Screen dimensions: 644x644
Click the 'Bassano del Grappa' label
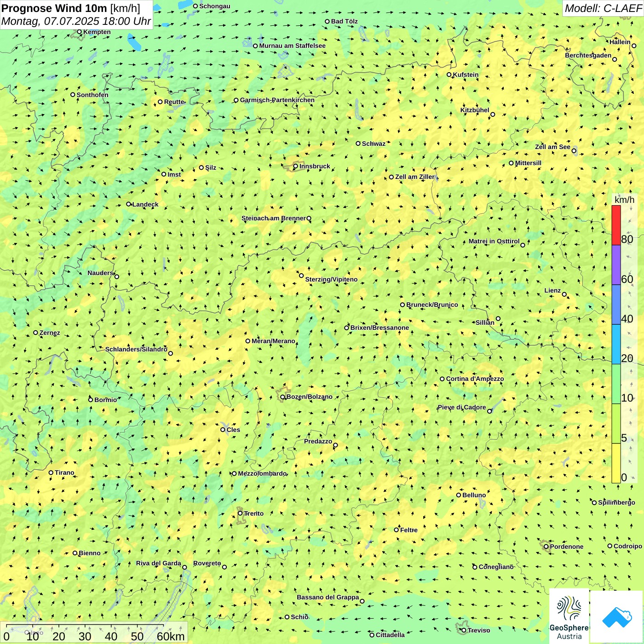coord(328,597)
